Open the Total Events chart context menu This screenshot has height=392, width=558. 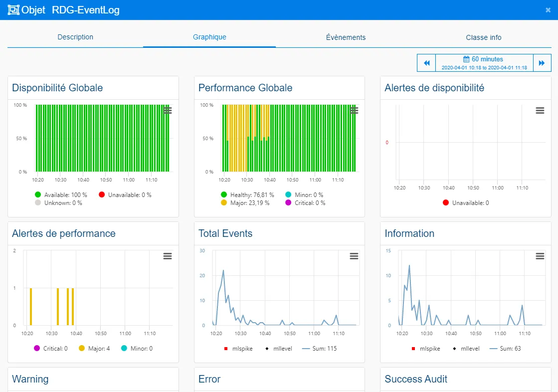point(354,256)
